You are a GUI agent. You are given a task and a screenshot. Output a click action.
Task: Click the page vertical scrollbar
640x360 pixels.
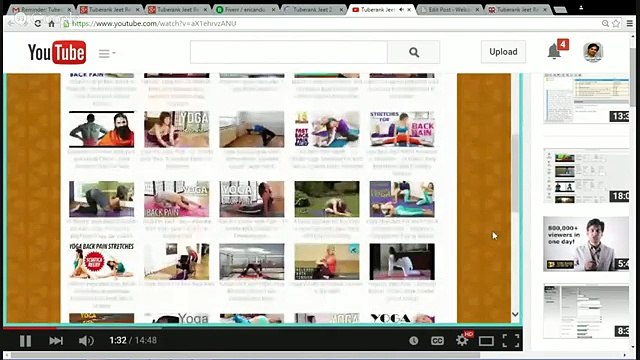click(x=633, y=78)
